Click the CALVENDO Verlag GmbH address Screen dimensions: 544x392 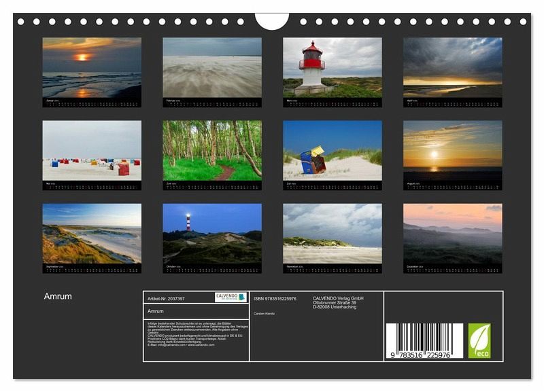338,302
